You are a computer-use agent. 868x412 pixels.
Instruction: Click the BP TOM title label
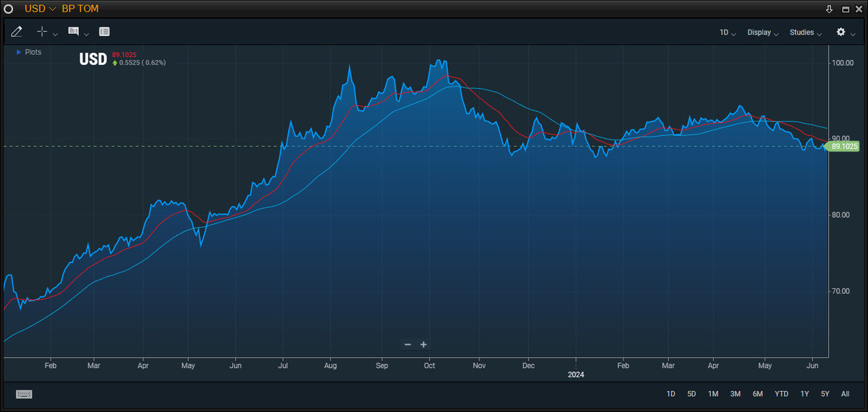80,9
